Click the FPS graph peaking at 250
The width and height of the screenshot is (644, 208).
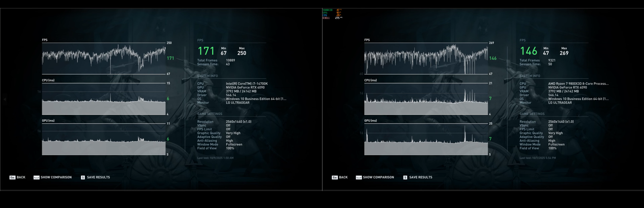(103, 58)
